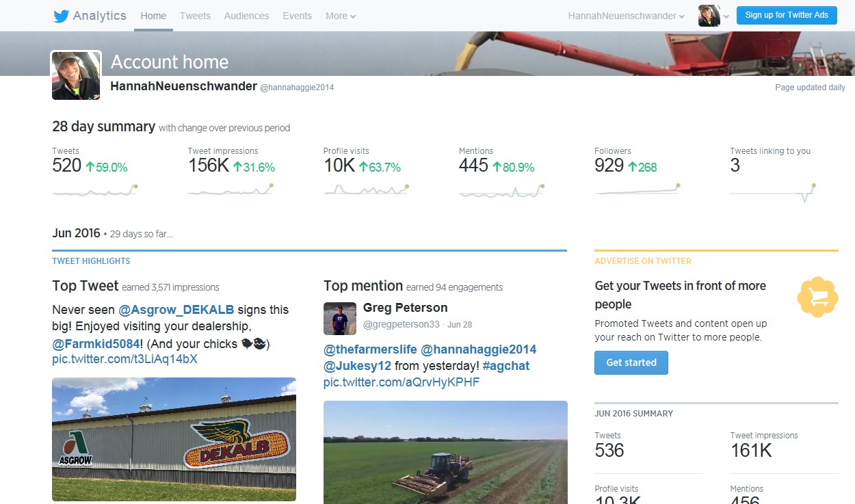855x504 pixels.
Task: Open the tractor field photo
Action: coord(445,452)
